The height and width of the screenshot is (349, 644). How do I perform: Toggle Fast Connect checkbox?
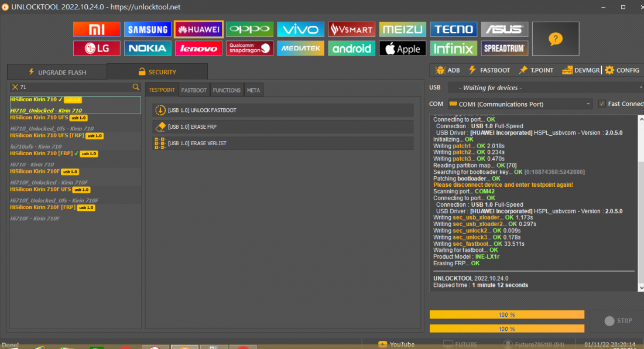coord(602,104)
